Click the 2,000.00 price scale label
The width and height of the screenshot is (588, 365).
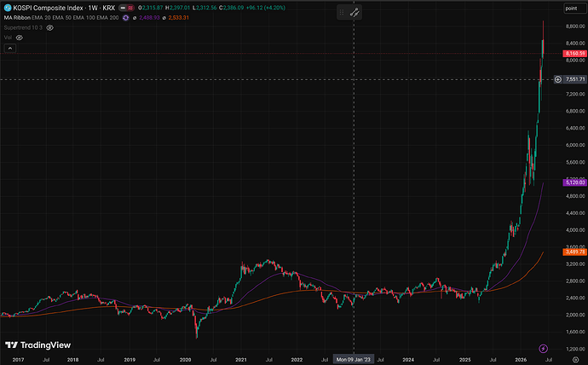tap(575, 315)
